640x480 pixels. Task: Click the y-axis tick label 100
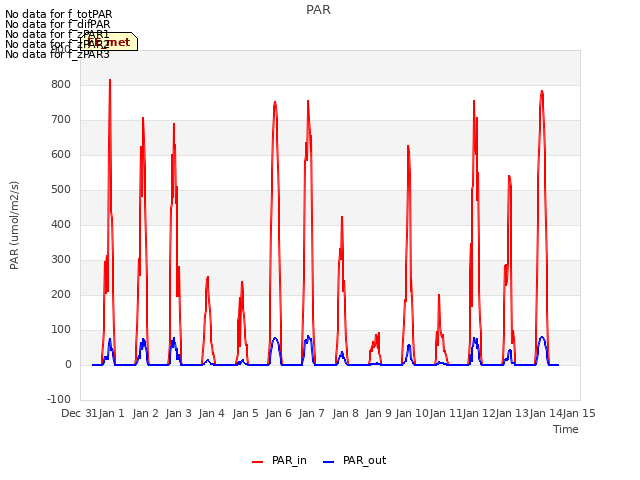61,330
